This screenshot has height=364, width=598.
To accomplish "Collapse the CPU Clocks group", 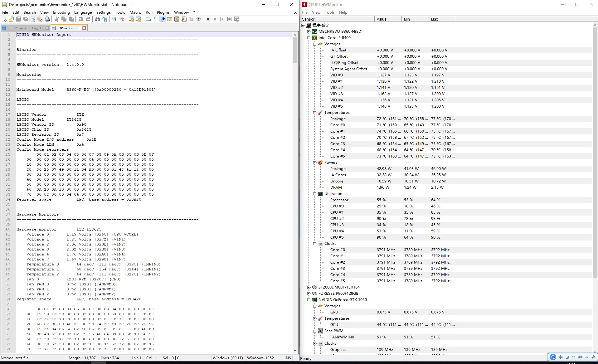I will click(315, 244).
